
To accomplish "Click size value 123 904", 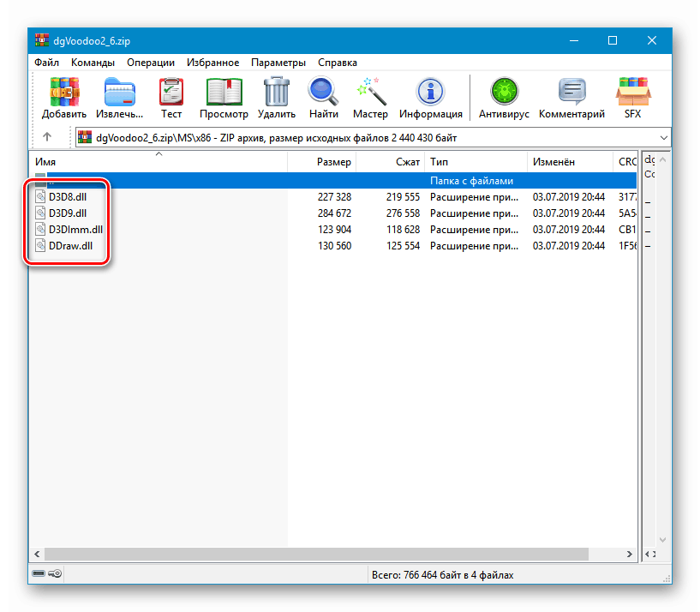I will [334, 230].
